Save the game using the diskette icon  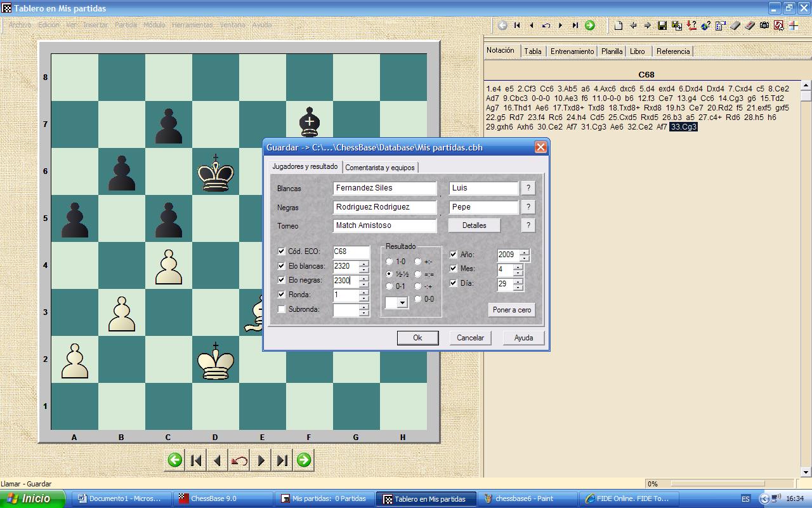coord(662,25)
